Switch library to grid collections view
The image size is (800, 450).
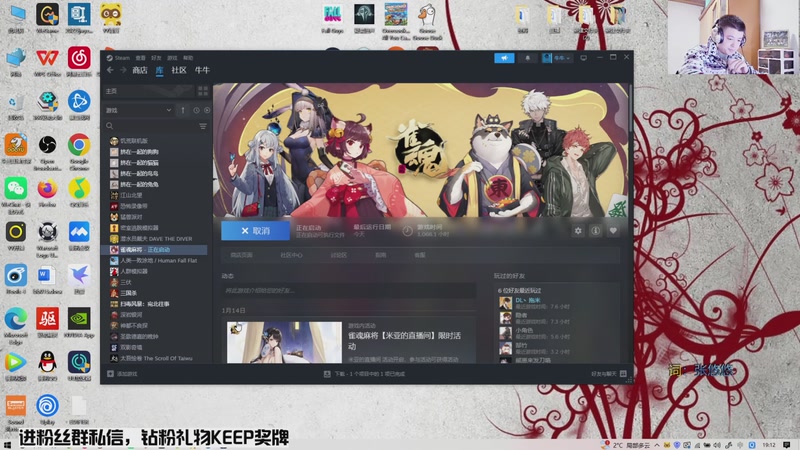203,91
